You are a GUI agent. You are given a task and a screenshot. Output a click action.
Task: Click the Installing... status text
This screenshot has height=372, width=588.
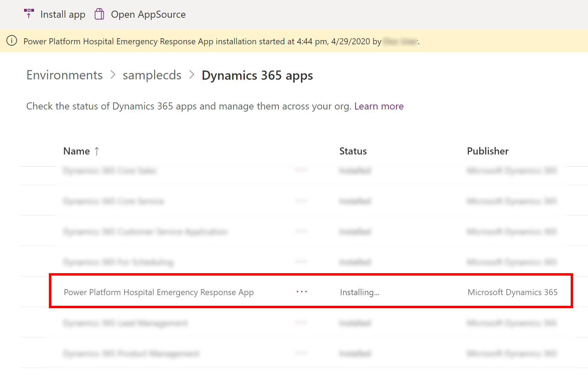(x=360, y=292)
